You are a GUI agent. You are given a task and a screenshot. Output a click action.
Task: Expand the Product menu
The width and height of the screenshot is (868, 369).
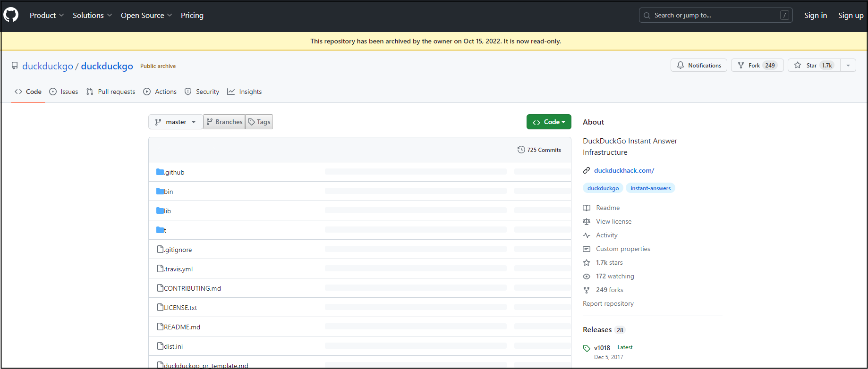[46, 16]
